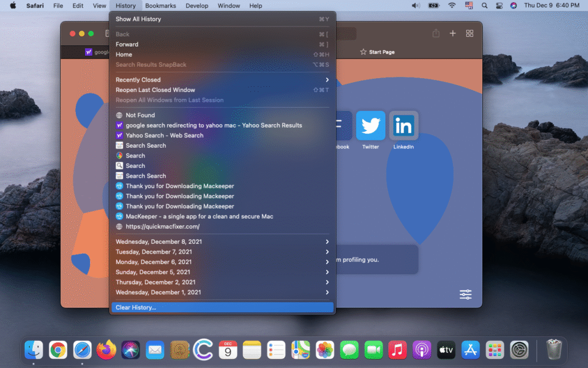The width and height of the screenshot is (588, 368).
Task: Switch to the Start Page tab
Action: point(378,52)
